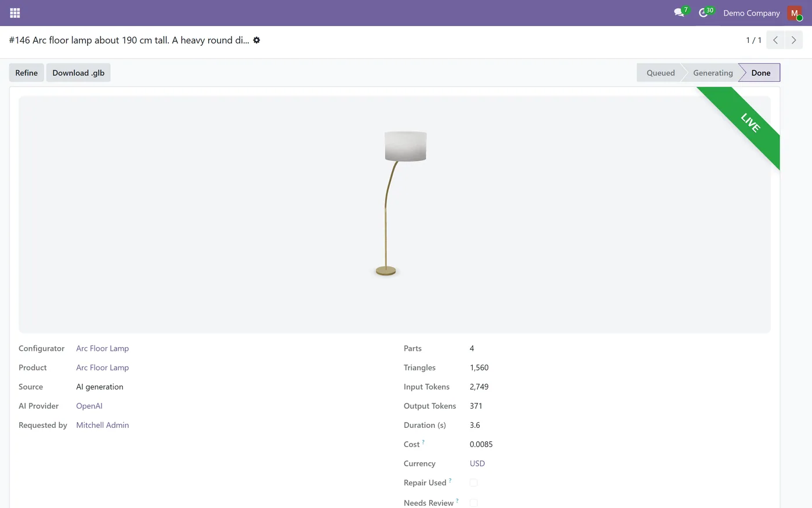Click the Source value AI generation
This screenshot has width=812, height=508.
pos(100,387)
